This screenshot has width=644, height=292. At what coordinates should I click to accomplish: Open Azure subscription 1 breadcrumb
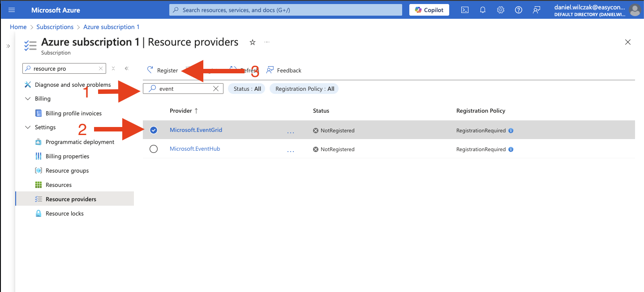pos(112,27)
